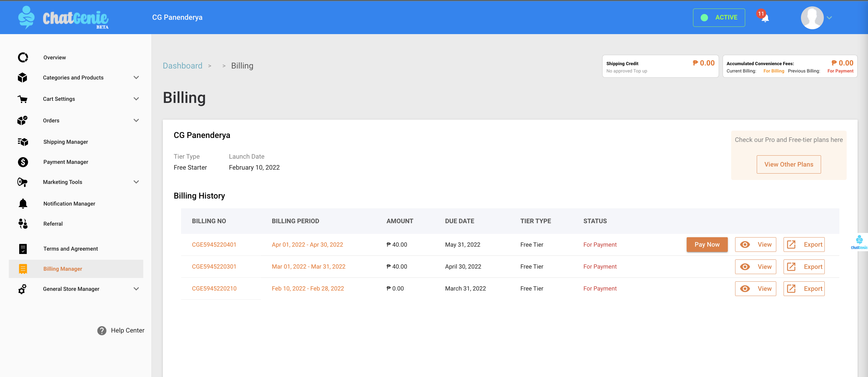Click the notification bell icon
Screen dimensions: 868x377
coord(765,18)
